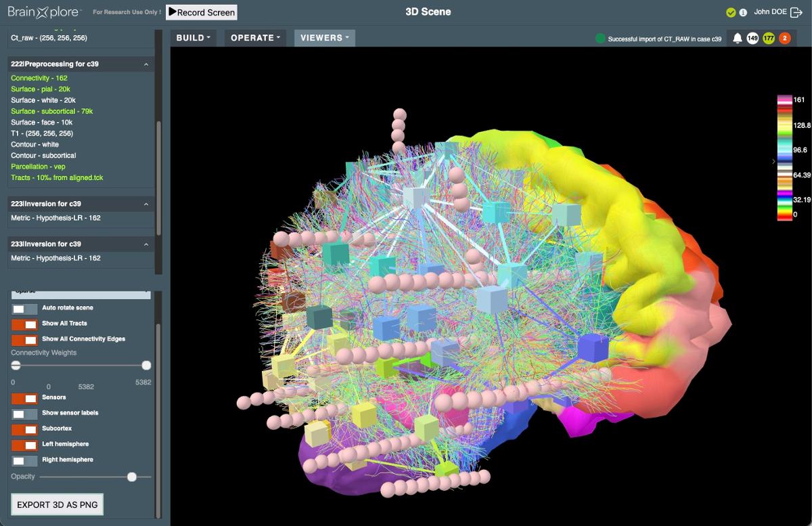Click EXPORT 3D AS PNG button

58,504
